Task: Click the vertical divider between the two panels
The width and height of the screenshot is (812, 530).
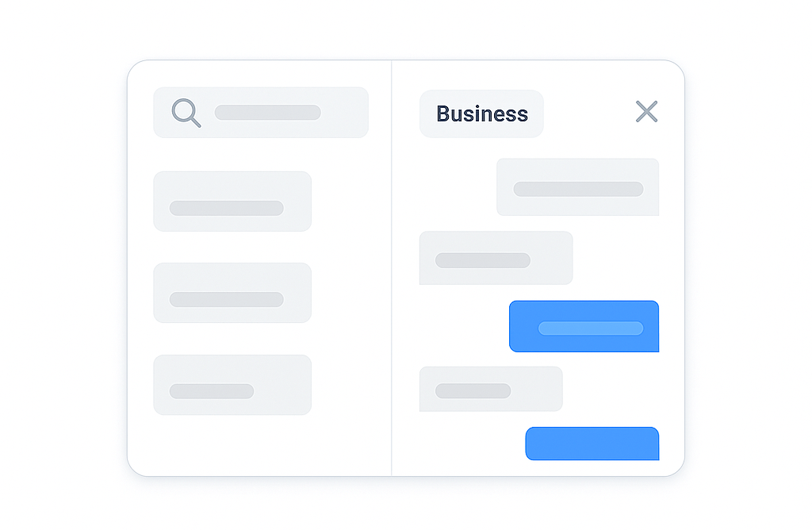Action: click(x=392, y=268)
